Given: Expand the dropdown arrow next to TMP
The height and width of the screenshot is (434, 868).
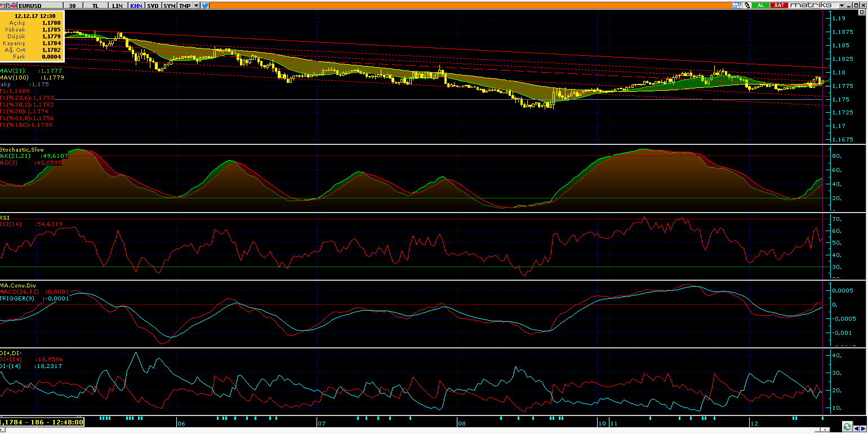Looking at the screenshot, I should pyautogui.click(x=195, y=5).
